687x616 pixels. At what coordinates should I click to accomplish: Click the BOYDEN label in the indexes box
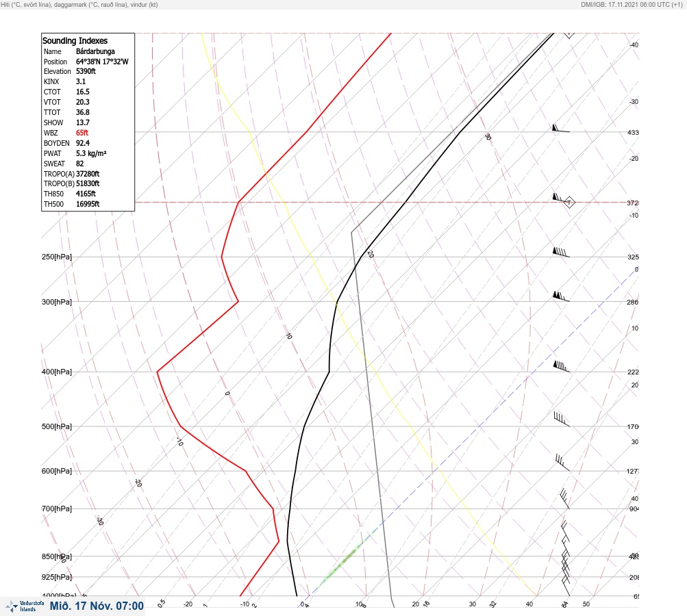[57, 143]
